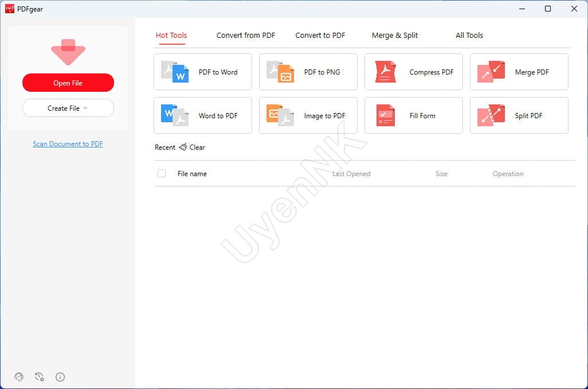Open support via headset icon in sidebar

coord(19,376)
